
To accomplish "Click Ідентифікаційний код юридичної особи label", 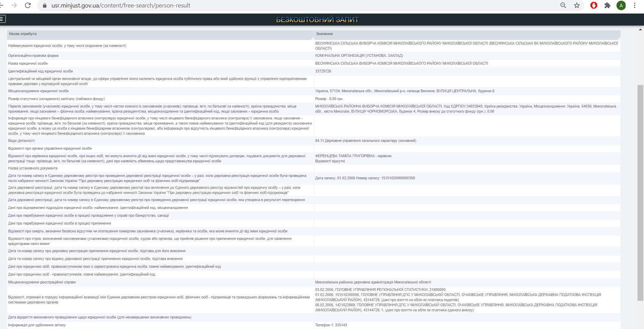I will pyautogui.click(x=40, y=71).
